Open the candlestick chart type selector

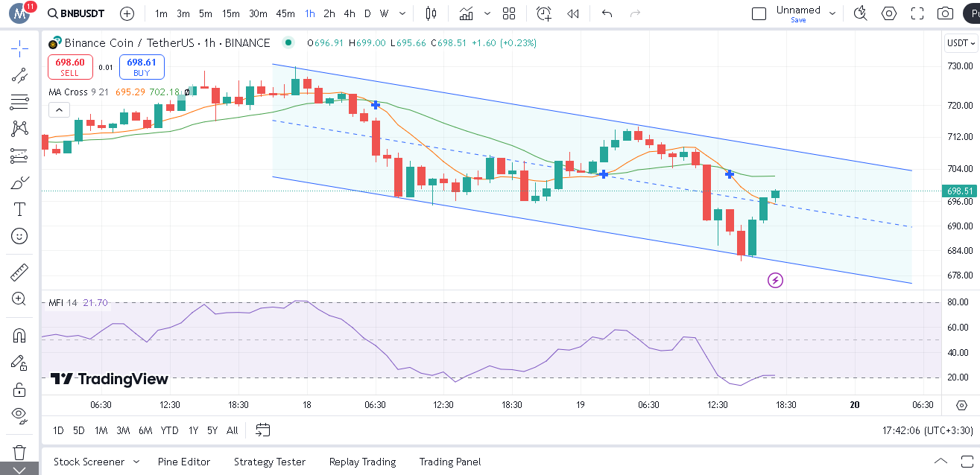pos(431,13)
